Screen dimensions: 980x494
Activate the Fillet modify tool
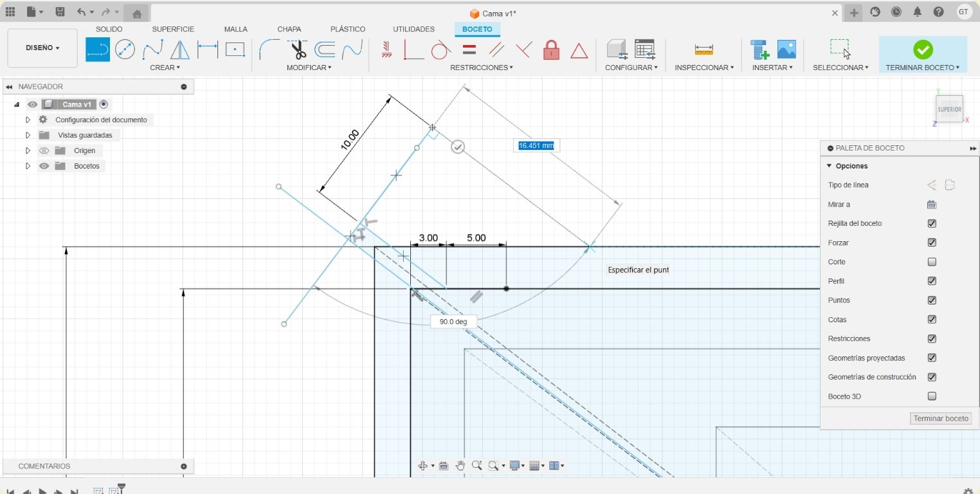[269, 50]
